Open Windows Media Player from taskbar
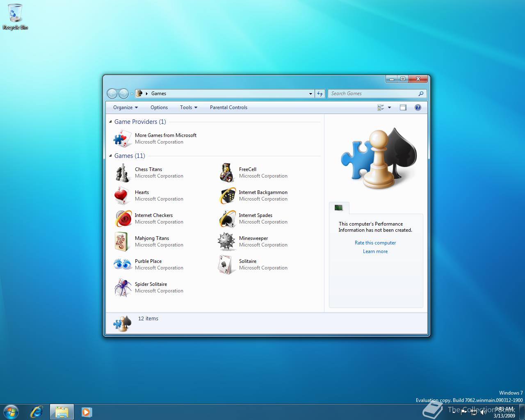The width and height of the screenshot is (525, 420). tap(87, 412)
